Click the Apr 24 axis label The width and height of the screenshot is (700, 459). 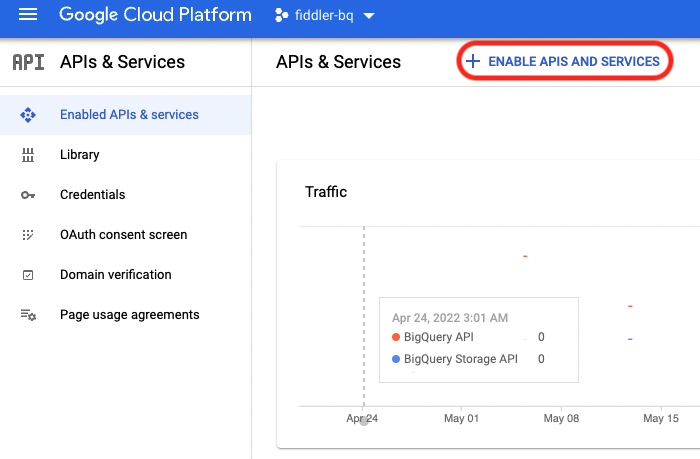[362, 418]
